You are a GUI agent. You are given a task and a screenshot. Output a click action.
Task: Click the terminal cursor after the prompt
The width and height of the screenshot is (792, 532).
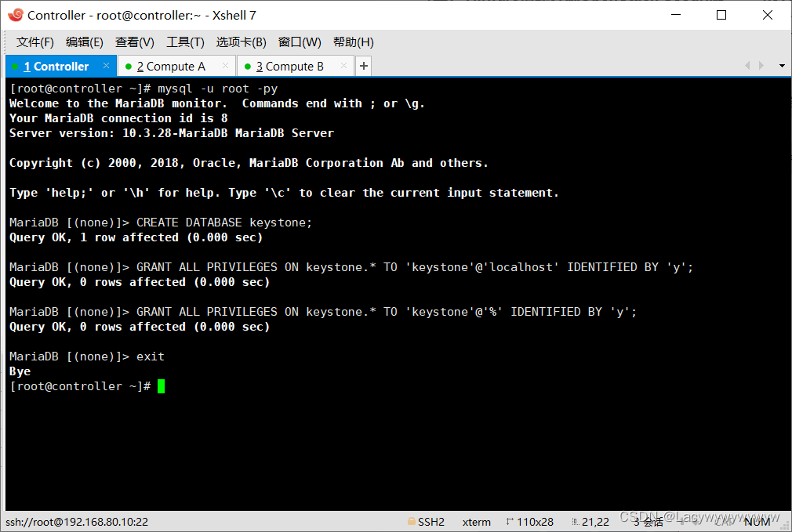point(162,386)
